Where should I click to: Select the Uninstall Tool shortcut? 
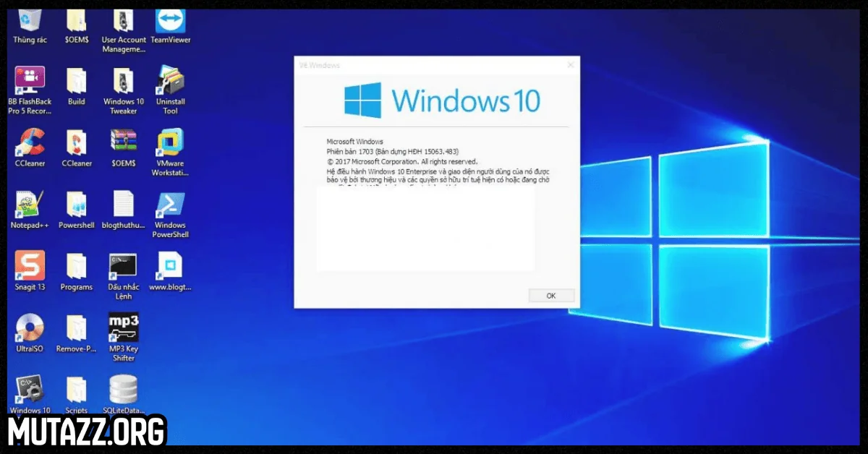tap(171, 82)
